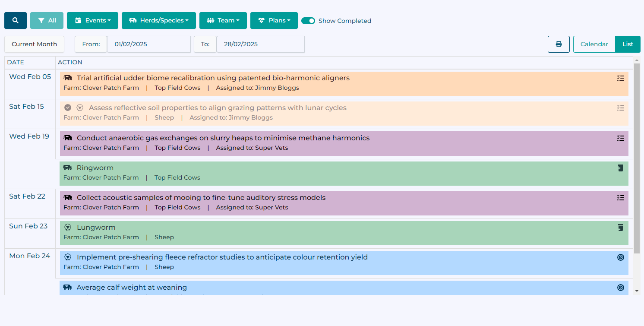Click the Current Month button
The height and width of the screenshot is (326, 644).
tap(34, 44)
